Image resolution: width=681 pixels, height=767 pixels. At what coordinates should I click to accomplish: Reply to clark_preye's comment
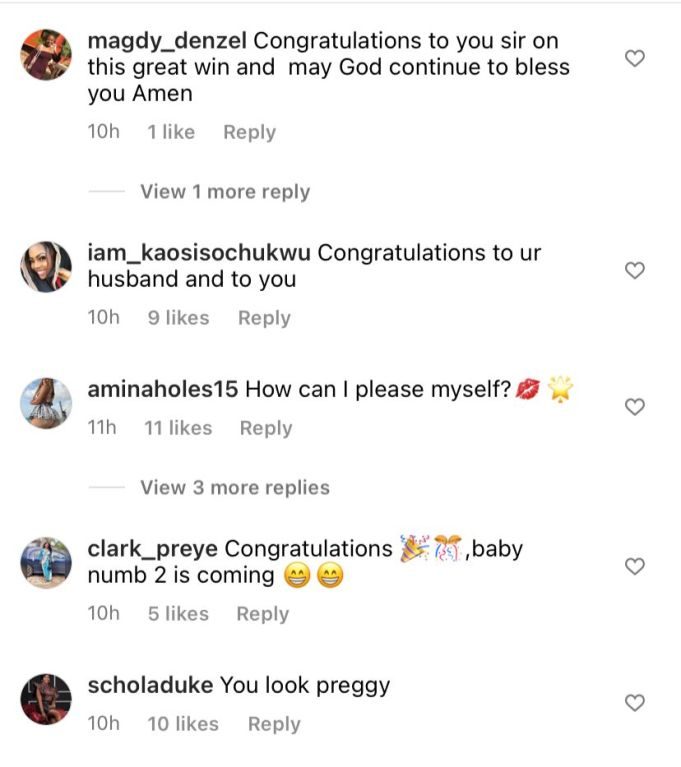tap(262, 614)
